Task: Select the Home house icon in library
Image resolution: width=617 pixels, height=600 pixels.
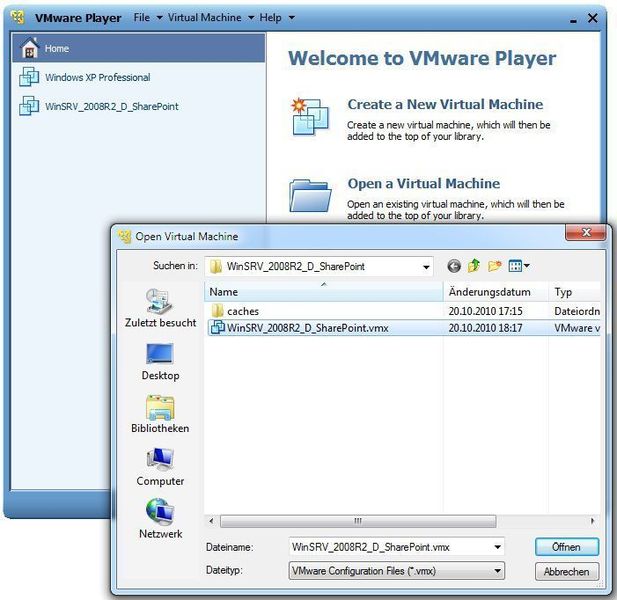Action: coord(30,48)
